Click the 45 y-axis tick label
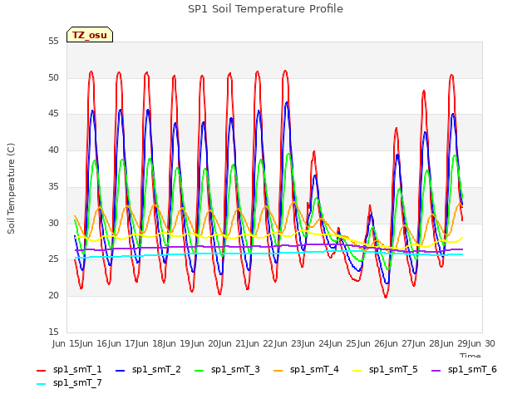This screenshot has height=399, width=532. (53, 114)
